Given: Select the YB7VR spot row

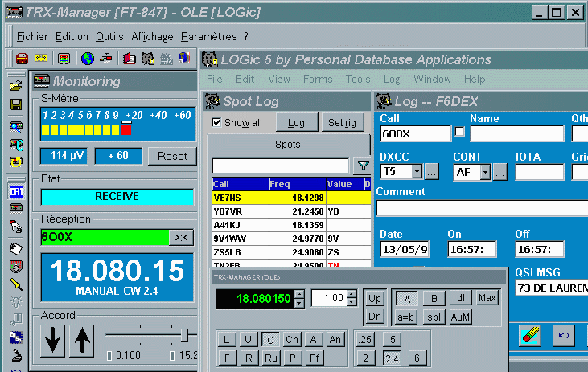Looking at the screenshot, I should tap(291, 211).
